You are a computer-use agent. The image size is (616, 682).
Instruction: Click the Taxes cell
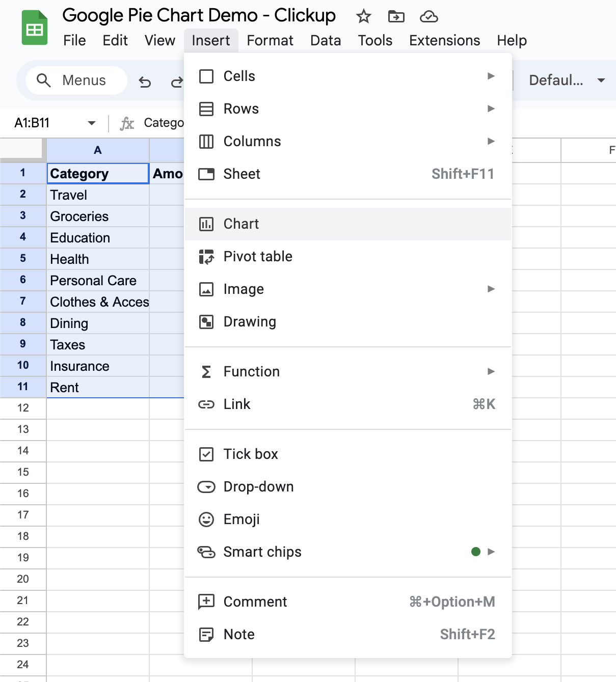pos(98,345)
